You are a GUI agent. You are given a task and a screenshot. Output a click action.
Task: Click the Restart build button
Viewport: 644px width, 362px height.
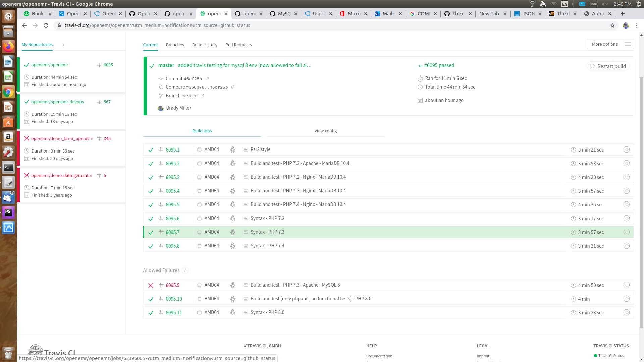tap(608, 66)
